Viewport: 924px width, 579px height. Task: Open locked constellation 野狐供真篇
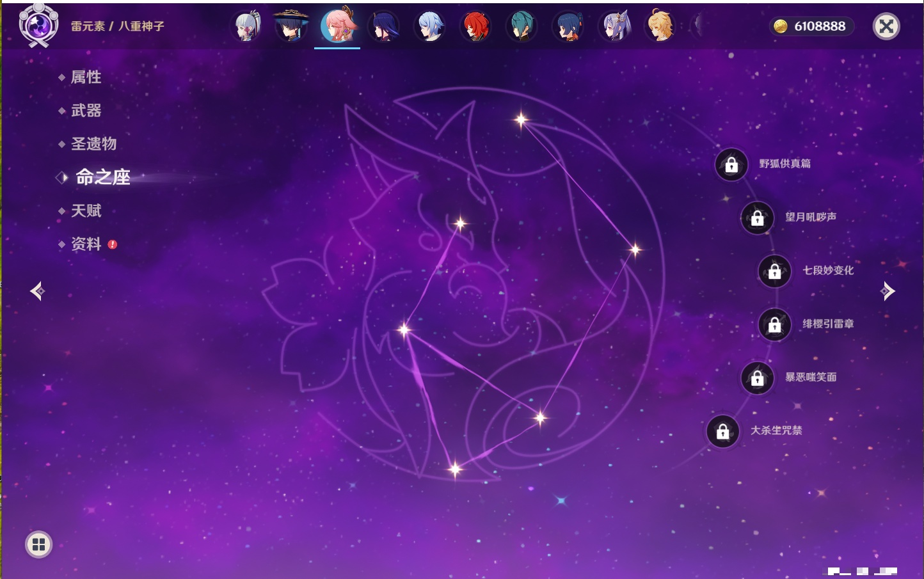[731, 164]
